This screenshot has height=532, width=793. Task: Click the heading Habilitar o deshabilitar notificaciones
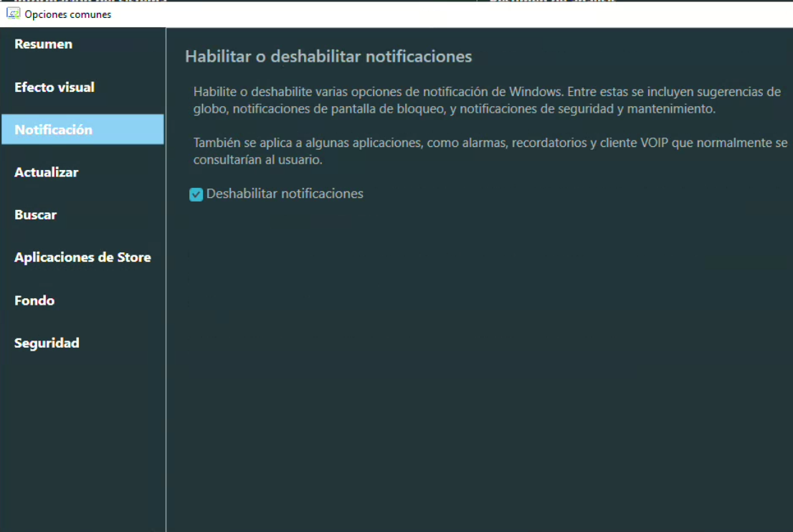(x=328, y=57)
